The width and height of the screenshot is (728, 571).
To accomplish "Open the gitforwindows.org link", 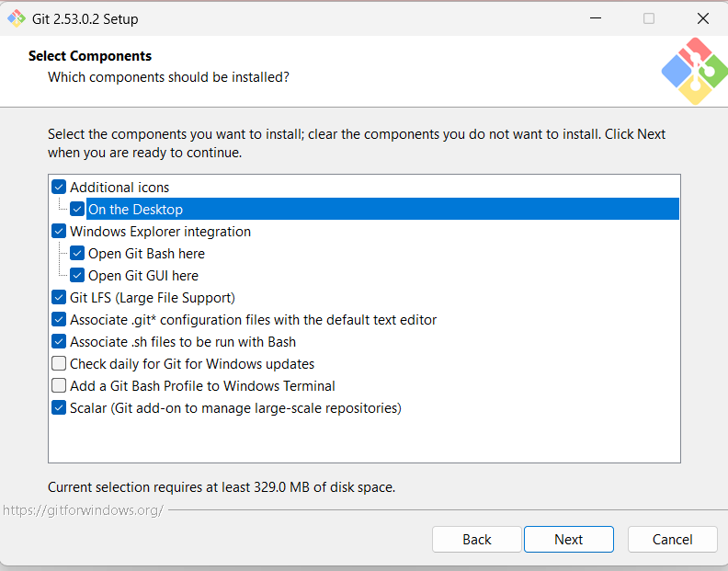I will [83, 510].
